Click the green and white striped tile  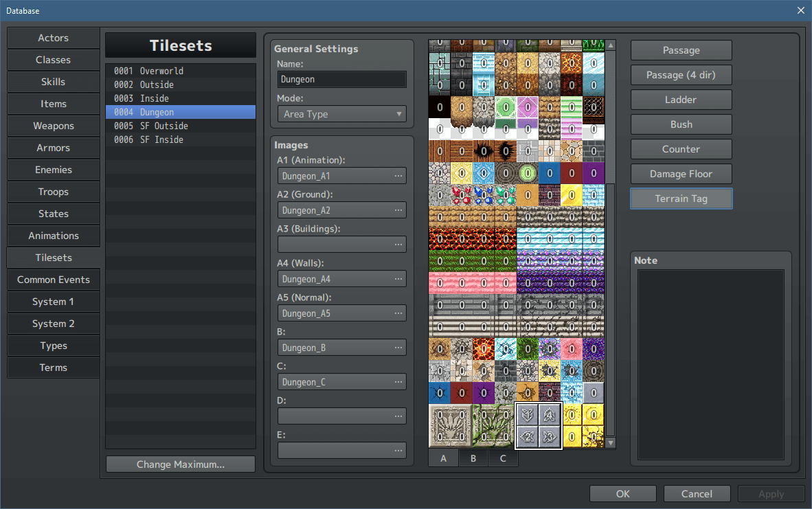click(x=572, y=107)
